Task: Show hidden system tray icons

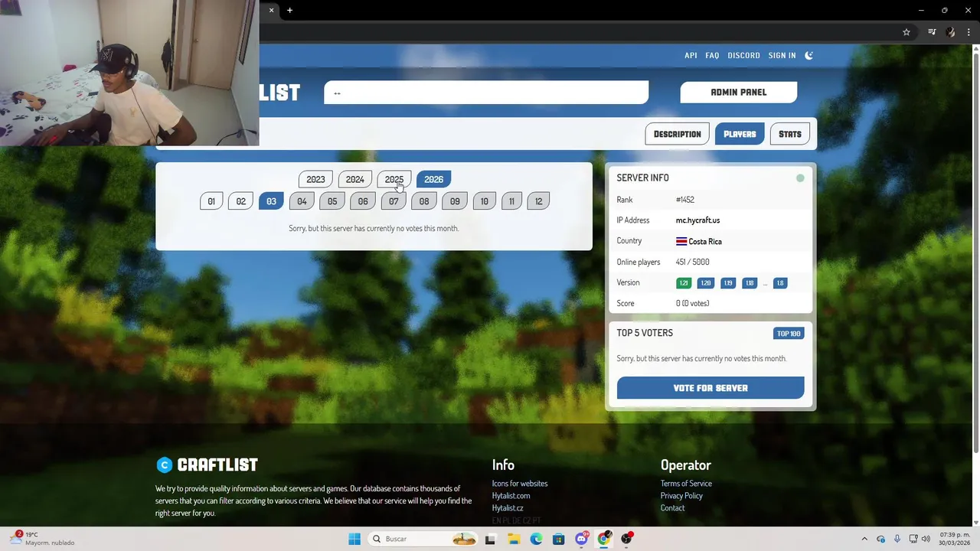Action: point(864,539)
